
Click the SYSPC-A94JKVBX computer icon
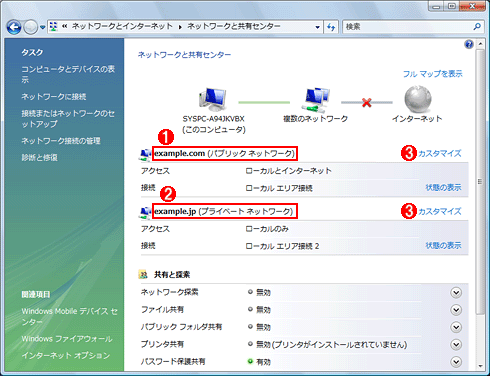pyautogui.click(x=213, y=99)
